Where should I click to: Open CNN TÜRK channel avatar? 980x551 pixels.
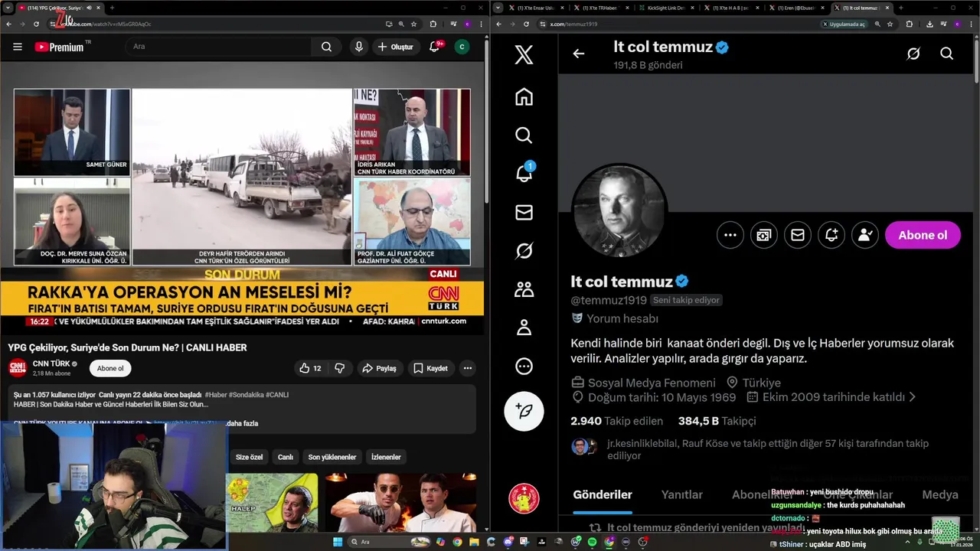tap(18, 368)
